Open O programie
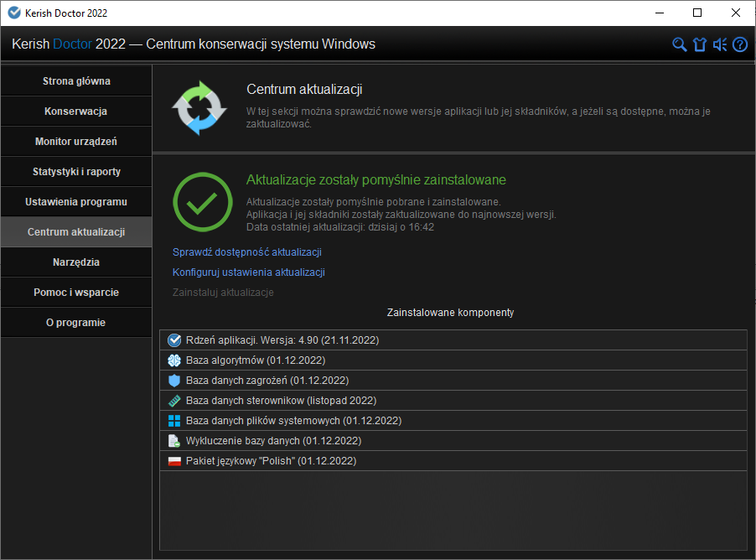Image resolution: width=756 pixels, height=560 pixels. [76, 322]
